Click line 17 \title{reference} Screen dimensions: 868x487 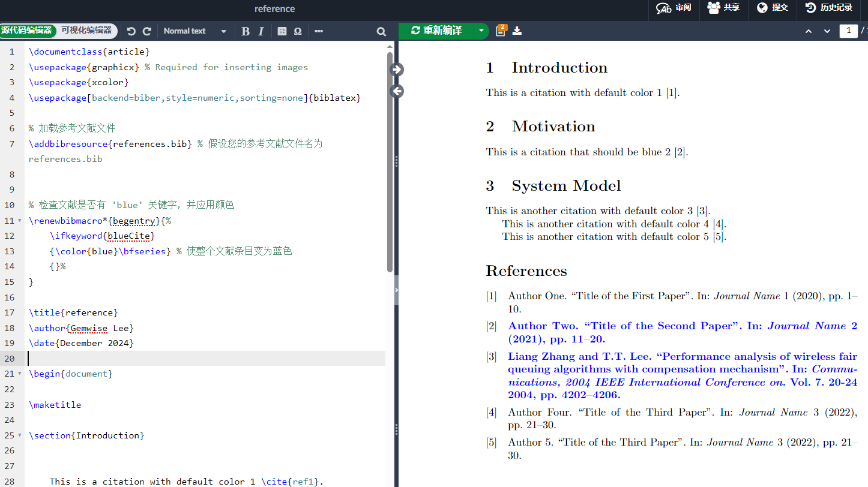[x=73, y=312]
